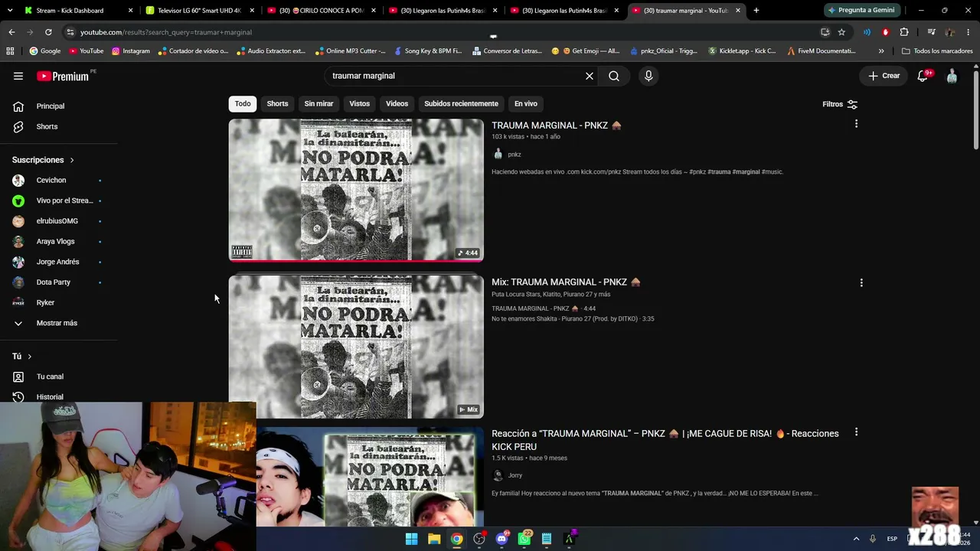Apply the Subidos recientemente chip

pyautogui.click(x=461, y=103)
